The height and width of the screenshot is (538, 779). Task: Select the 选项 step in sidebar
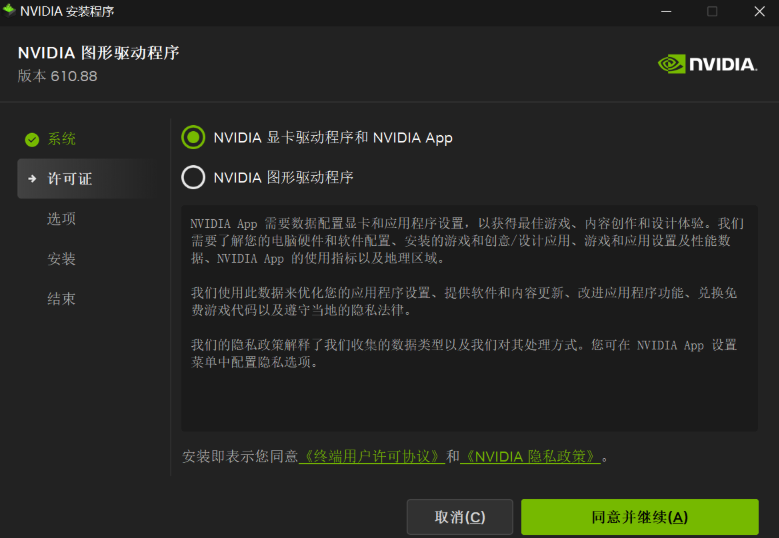point(61,219)
